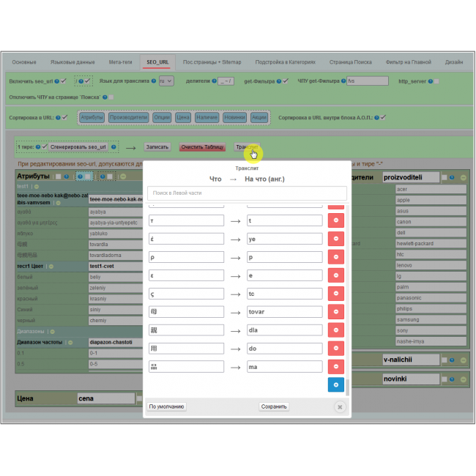The width and height of the screenshot is (476, 476).
Task: Toggle the 'Включить seo_url' checkbox
Action: tap(64, 81)
